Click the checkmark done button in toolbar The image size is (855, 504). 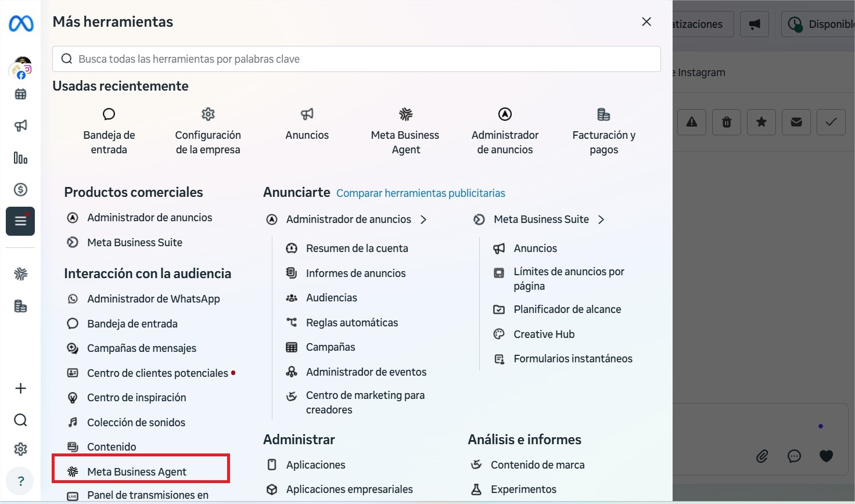(831, 122)
